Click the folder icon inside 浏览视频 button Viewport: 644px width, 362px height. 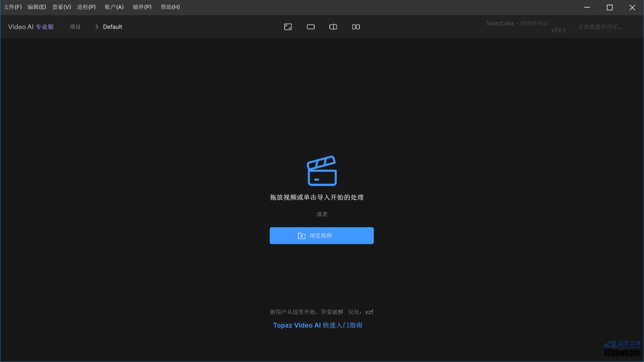[301, 236]
